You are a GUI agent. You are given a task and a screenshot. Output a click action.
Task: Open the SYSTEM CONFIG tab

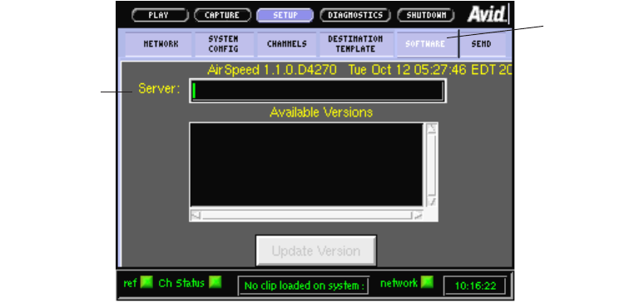pyautogui.click(x=223, y=44)
